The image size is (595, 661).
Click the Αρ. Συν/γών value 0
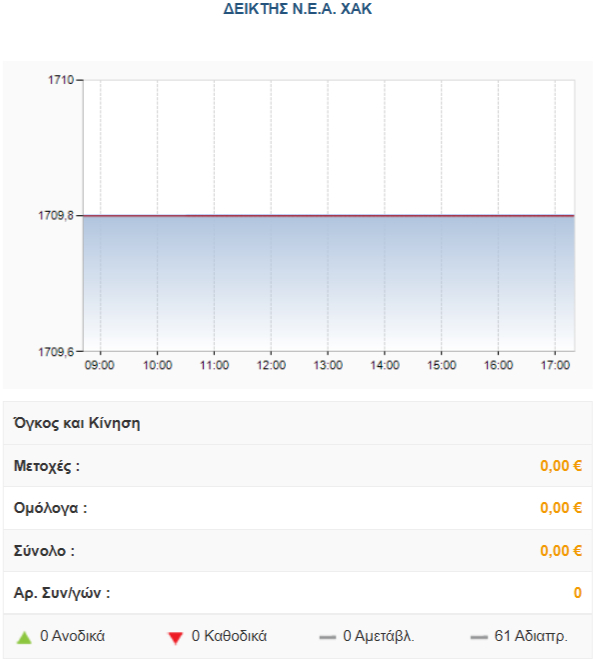[578, 593]
